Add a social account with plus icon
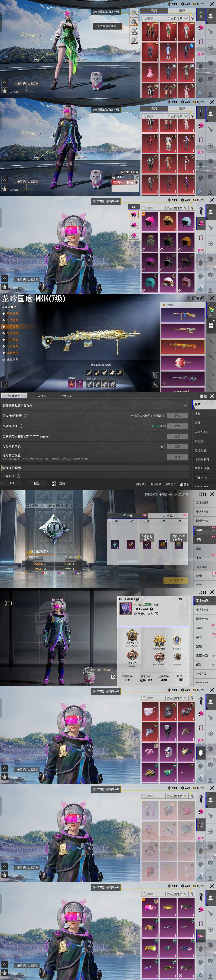This screenshot has height=980, width=216. tap(185, 406)
